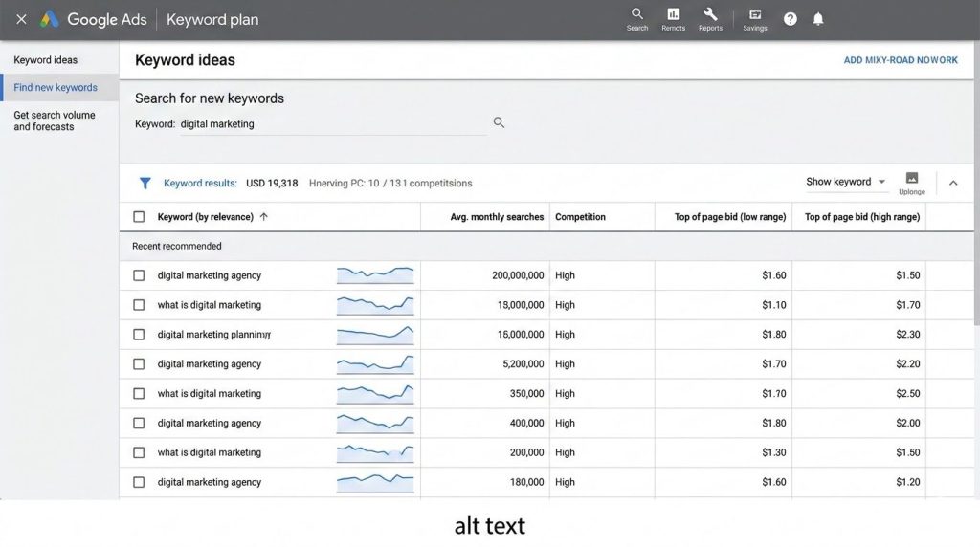Click the $2.30 high range bid

pos(907,335)
